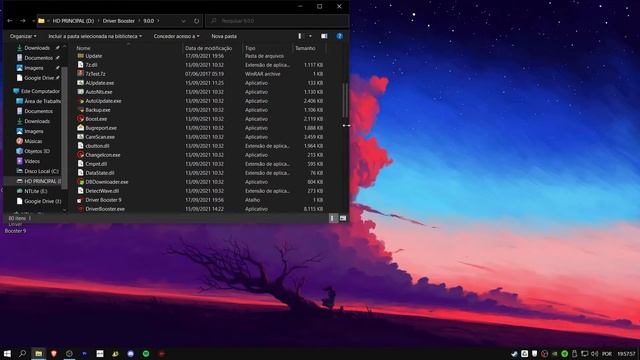Open the Conceder acesso a dropdown
Screen dimensions: 640x360
(x=176, y=36)
